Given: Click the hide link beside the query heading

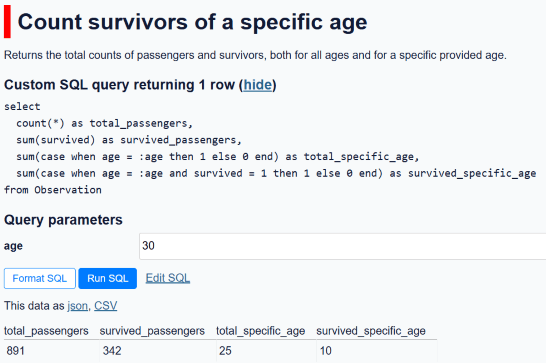Looking at the screenshot, I should click(258, 85).
